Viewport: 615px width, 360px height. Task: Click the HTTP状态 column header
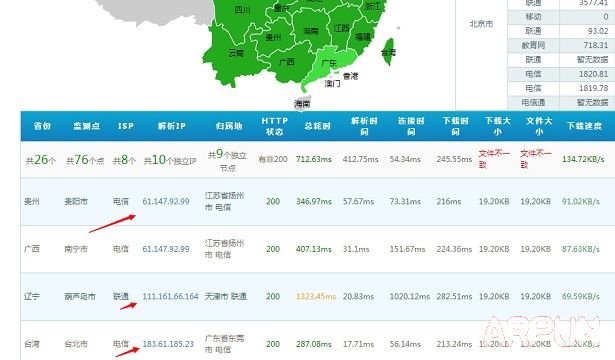(x=275, y=126)
